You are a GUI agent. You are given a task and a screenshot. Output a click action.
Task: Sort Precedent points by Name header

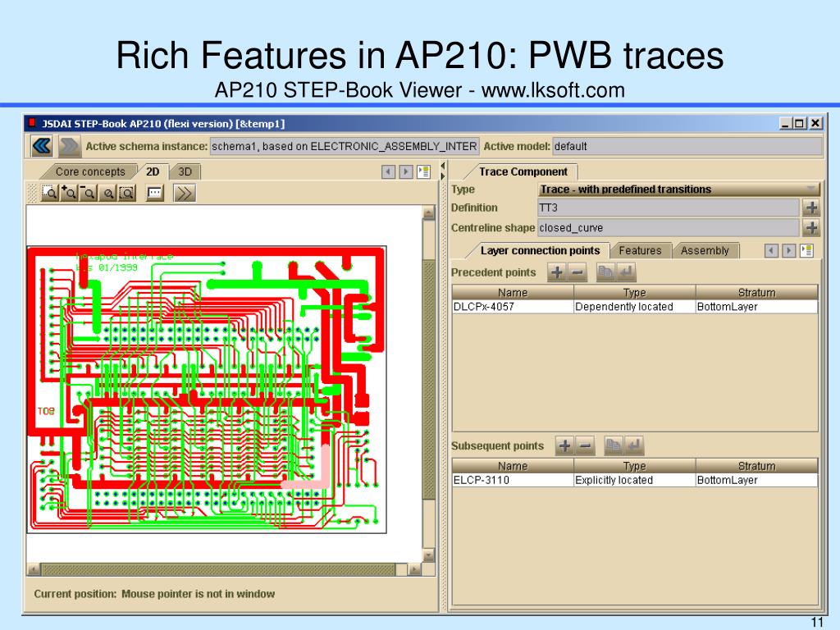coord(513,293)
